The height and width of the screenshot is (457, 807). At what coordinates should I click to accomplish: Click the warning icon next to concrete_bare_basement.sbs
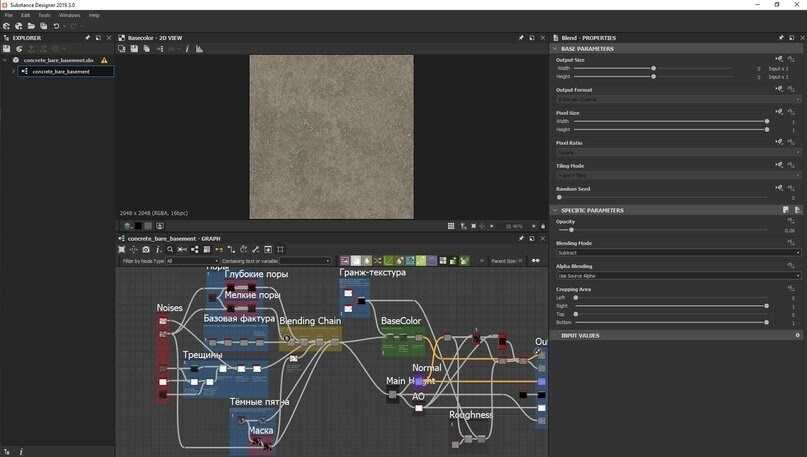pos(104,60)
